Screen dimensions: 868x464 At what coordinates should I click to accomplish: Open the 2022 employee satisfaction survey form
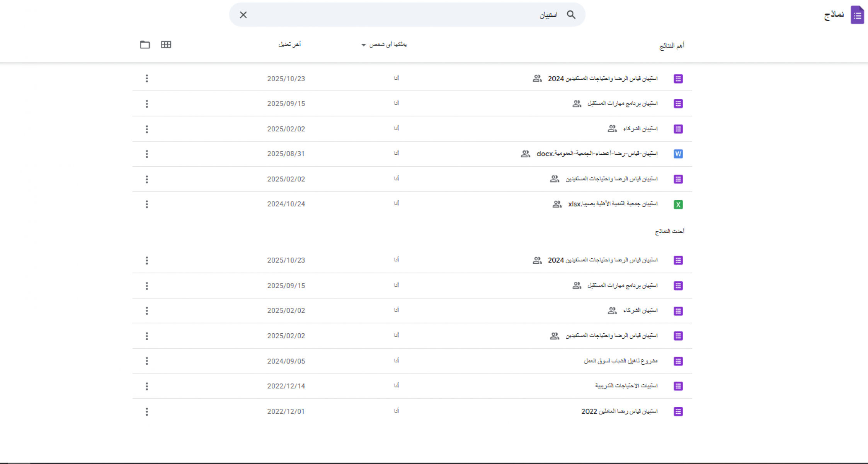(x=619, y=411)
